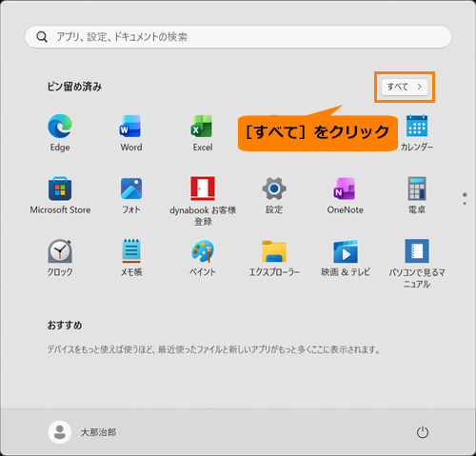Screen dimensions: 476x456
Task: Open the カレンダー app
Action: tap(417, 132)
